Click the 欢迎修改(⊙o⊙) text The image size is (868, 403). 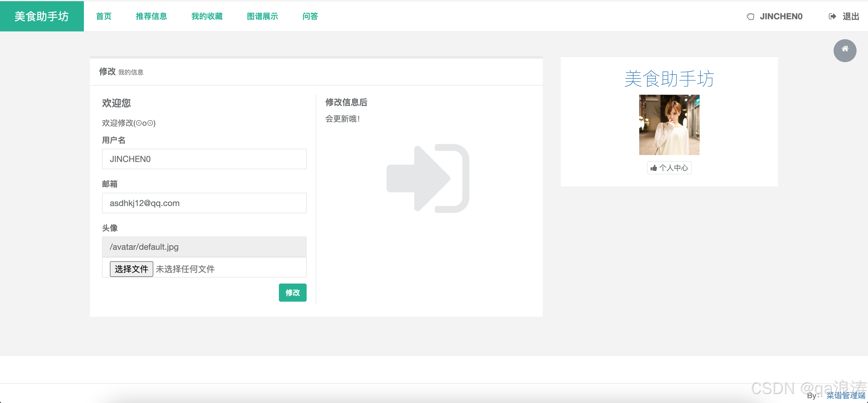pyautogui.click(x=129, y=123)
